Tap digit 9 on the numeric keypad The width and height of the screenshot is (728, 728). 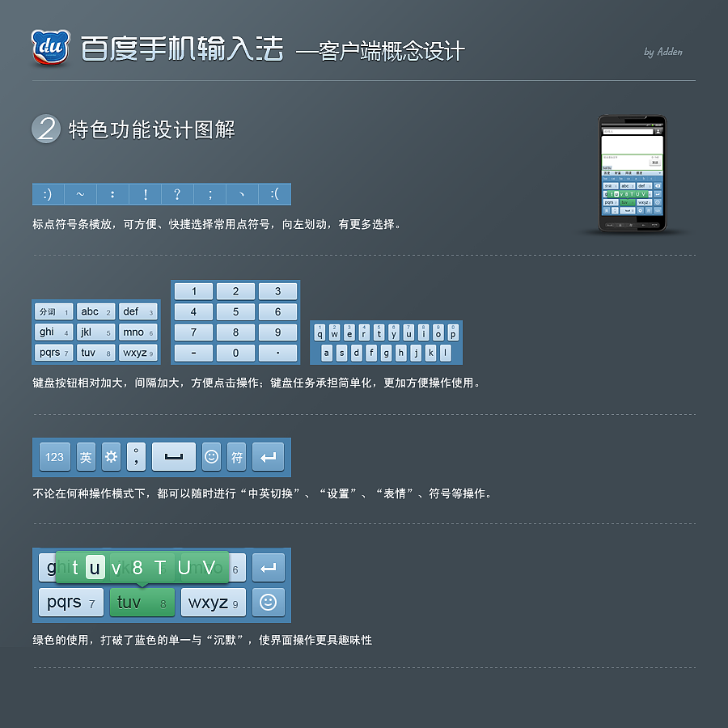(x=277, y=332)
